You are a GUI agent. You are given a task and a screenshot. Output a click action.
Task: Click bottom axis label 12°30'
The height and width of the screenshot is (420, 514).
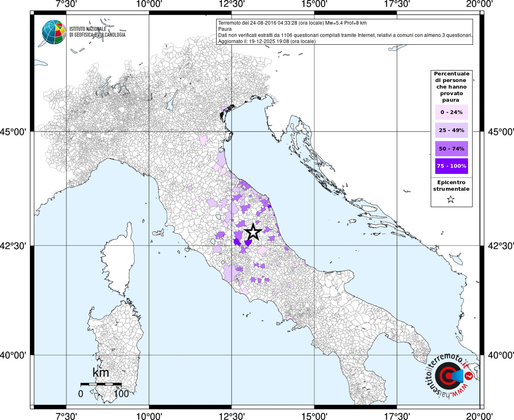click(x=232, y=416)
